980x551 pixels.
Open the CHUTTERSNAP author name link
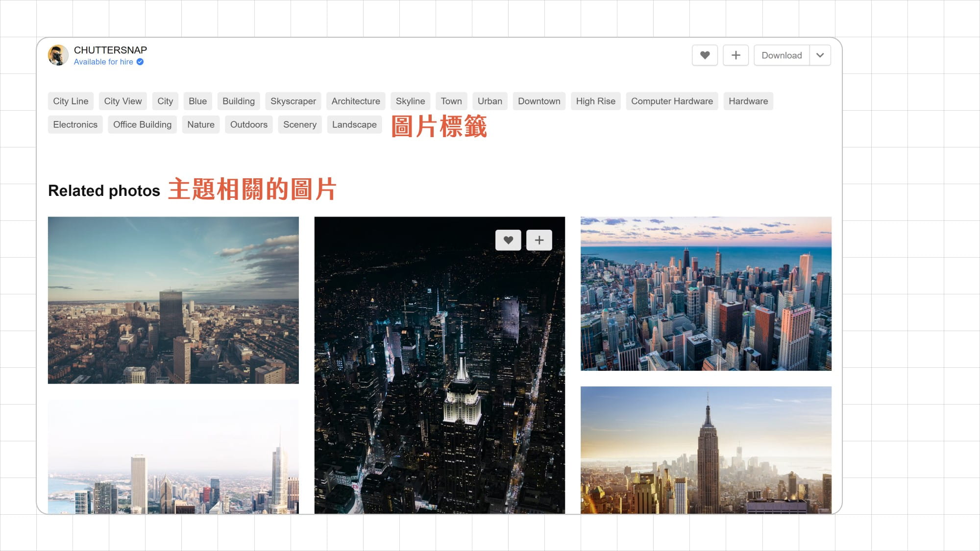110,50
